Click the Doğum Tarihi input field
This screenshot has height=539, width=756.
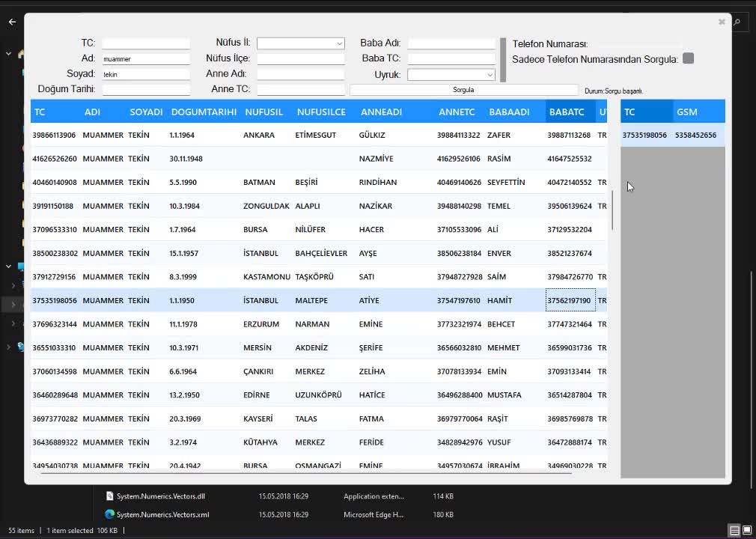tap(146, 89)
